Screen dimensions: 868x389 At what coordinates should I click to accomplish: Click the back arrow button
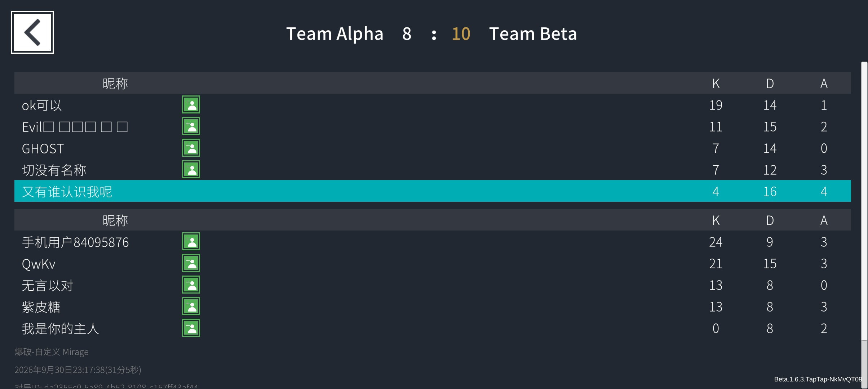[32, 32]
